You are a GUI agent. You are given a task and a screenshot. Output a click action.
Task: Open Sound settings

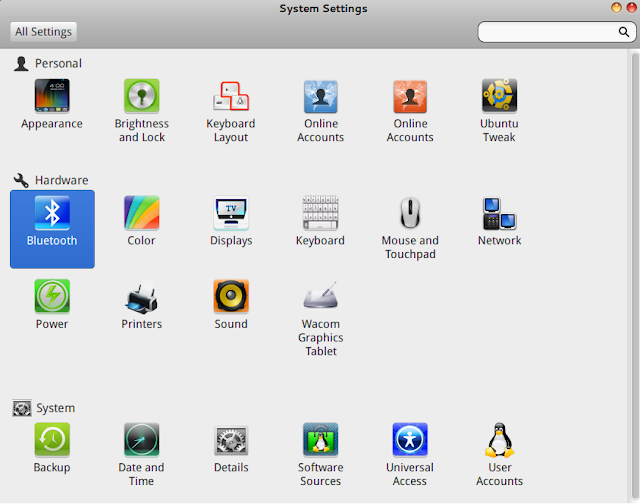pyautogui.click(x=231, y=304)
